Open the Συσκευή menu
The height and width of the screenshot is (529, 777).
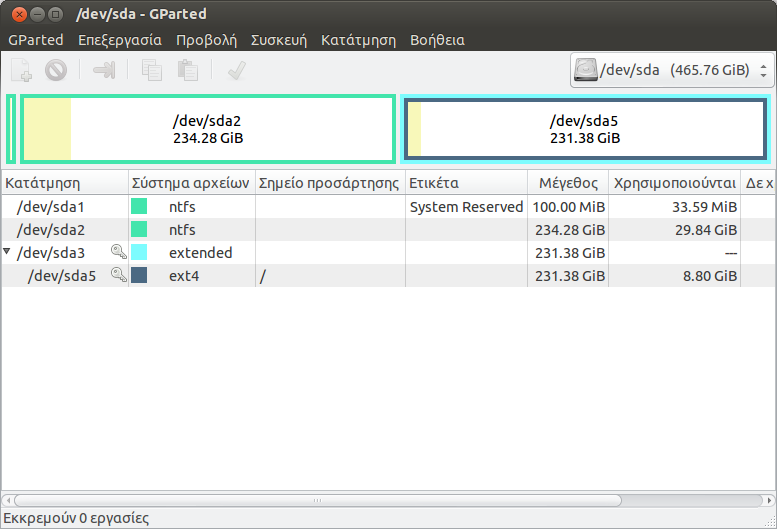click(x=278, y=40)
